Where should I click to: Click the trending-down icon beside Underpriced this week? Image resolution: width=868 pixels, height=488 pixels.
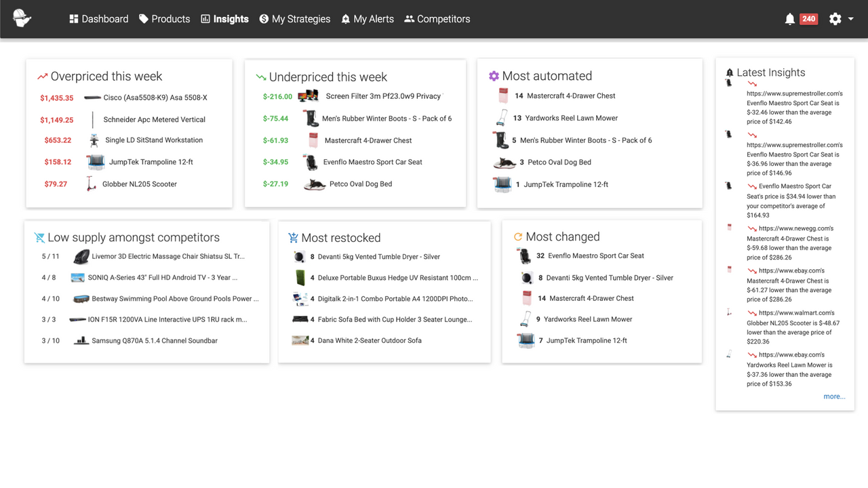[261, 77]
